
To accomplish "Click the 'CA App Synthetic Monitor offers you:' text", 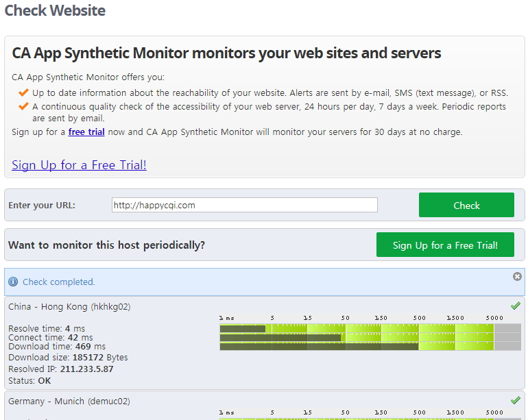I will (88, 77).
